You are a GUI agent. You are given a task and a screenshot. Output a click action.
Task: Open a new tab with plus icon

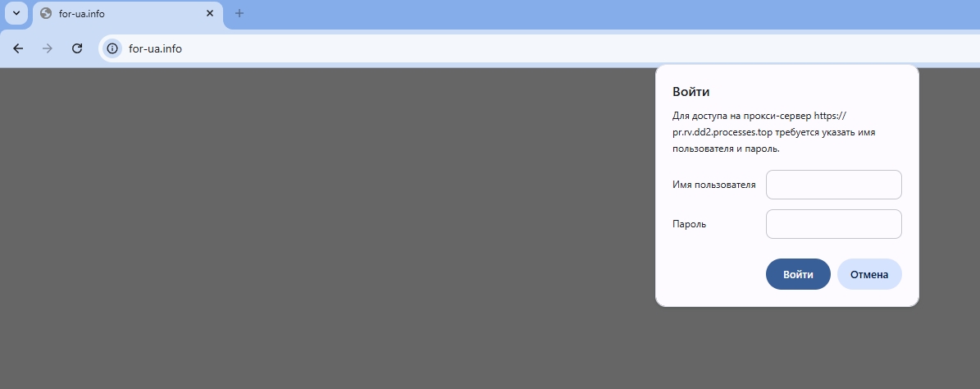(239, 13)
